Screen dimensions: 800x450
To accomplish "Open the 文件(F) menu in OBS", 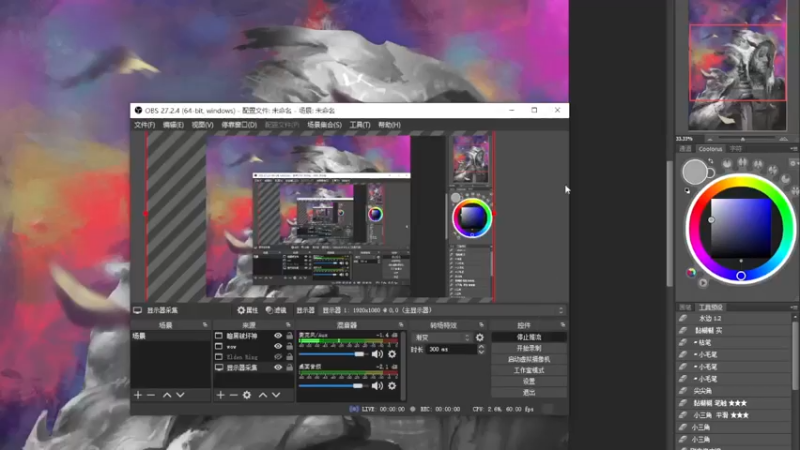I will click(144, 125).
